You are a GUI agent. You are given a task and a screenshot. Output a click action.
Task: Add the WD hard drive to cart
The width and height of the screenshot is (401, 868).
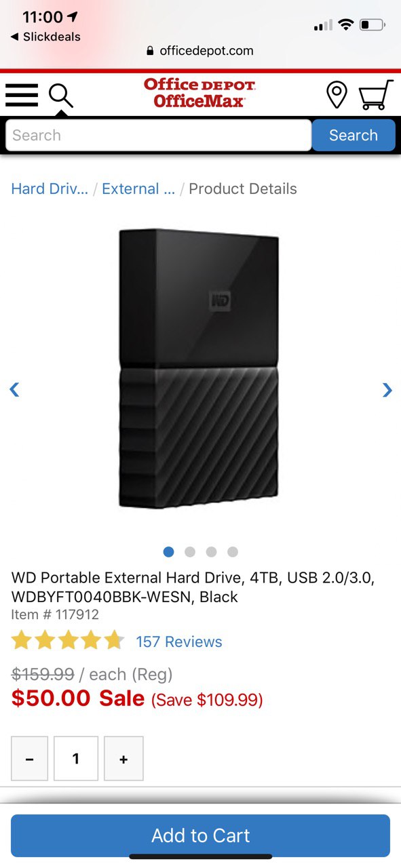tap(200, 835)
